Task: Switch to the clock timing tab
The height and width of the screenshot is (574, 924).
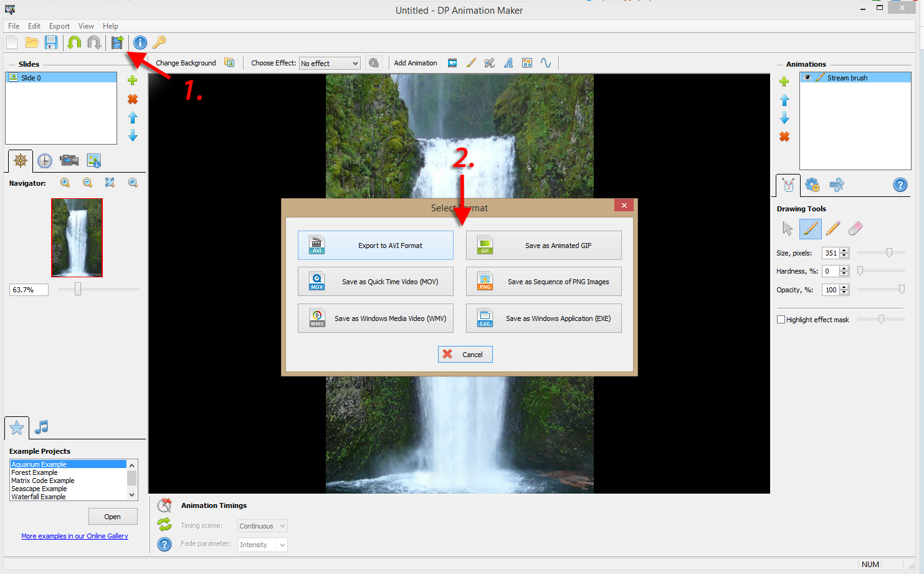Action: [44, 160]
